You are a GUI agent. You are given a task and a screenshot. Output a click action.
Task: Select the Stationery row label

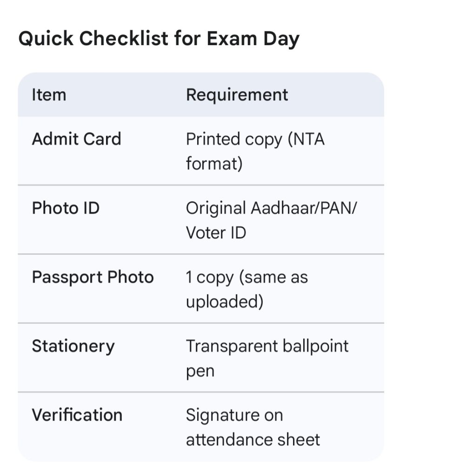73,346
